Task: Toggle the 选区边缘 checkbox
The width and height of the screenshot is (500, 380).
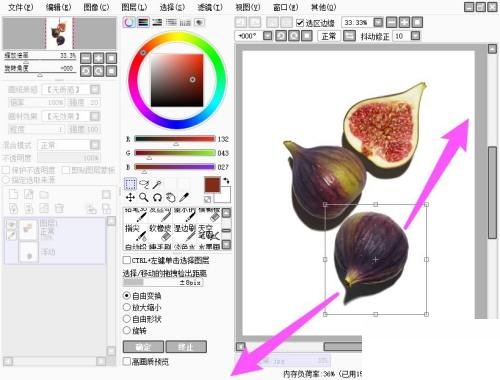Action: [x=300, y=23]
